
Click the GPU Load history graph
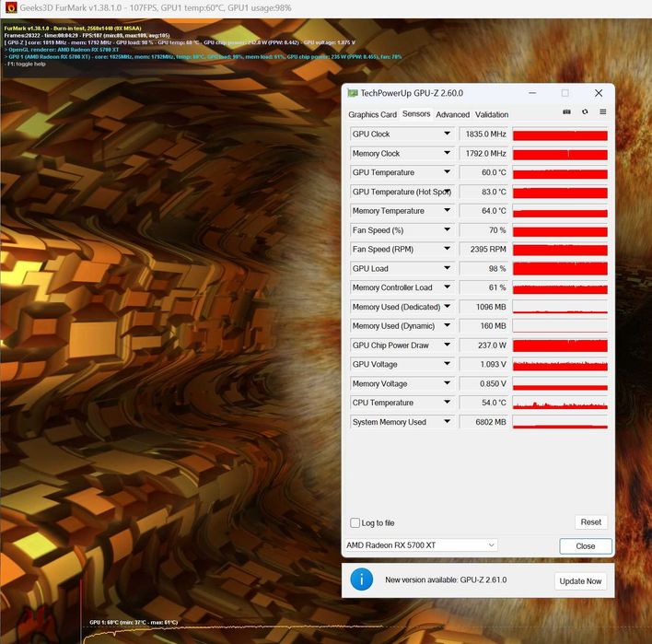coord(560,268)
